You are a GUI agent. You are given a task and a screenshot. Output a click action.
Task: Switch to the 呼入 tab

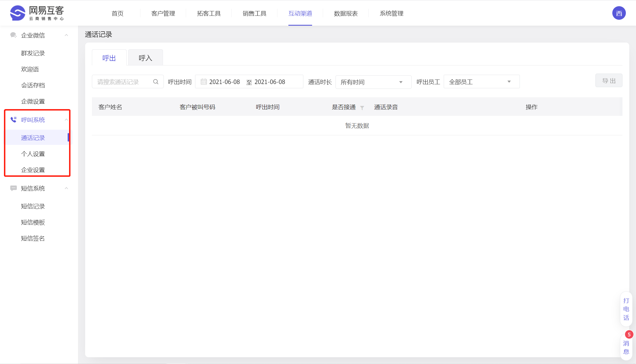145,58
